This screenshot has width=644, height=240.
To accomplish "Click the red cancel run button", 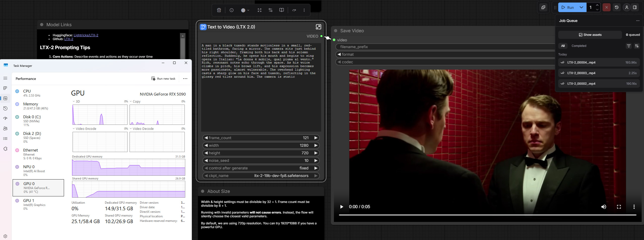I will point(606,8).
